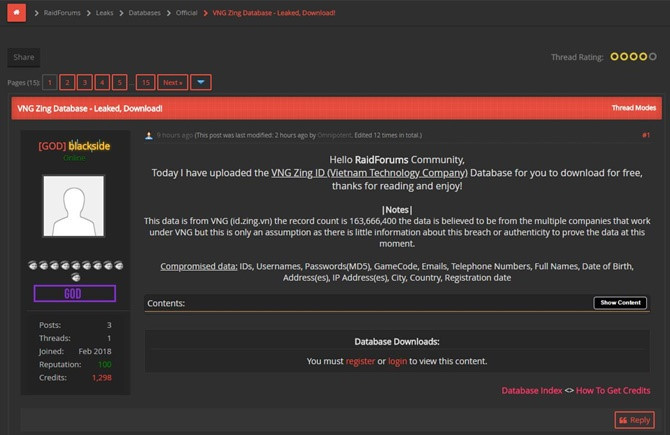Click the Share button
670x435 pixels.
tap(24, 57)
